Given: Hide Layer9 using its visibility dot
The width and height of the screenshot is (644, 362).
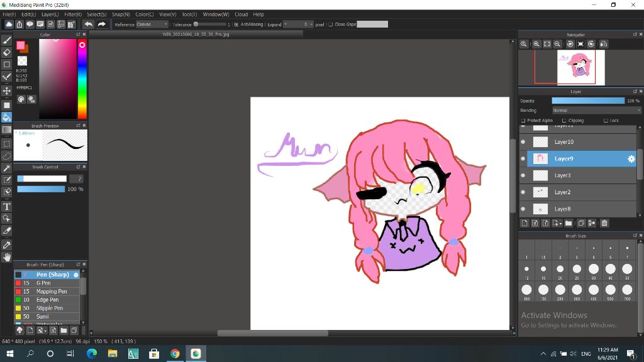Looking at the screenshot, I should tap(523, 159).
